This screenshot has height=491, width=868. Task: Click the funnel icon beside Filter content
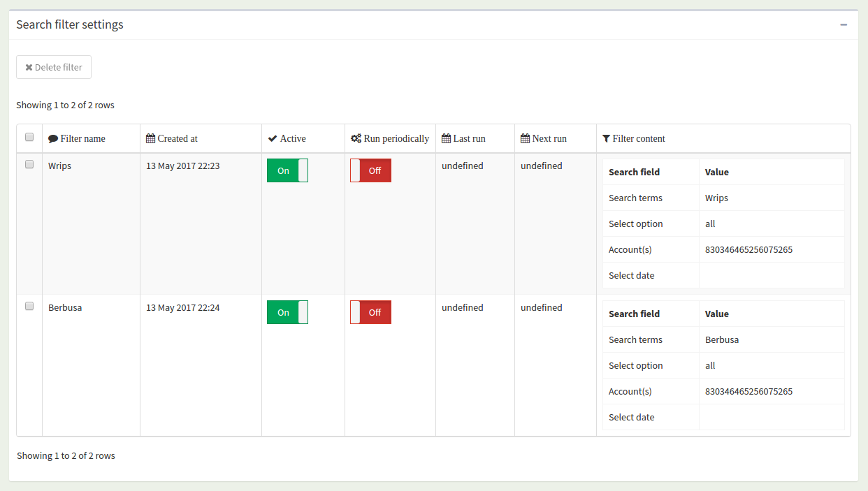(x=605, y=138)
